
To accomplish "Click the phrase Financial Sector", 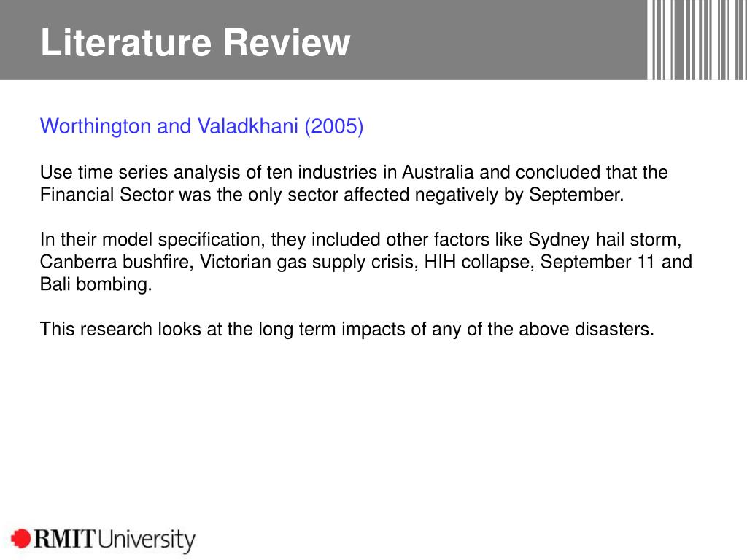I will point(107,194).
